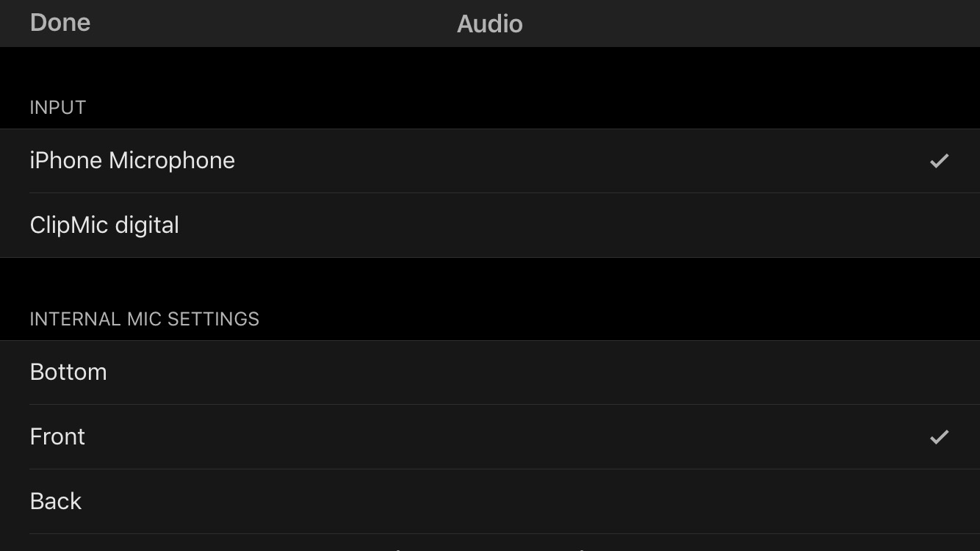The height and width of the screenshot is (551, 980).
Task: Tap the Audio title in the navigation bar
Action: (490, 24)
